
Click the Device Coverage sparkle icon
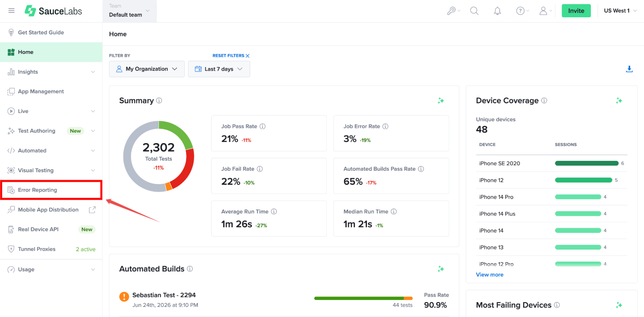coord(619,101)
